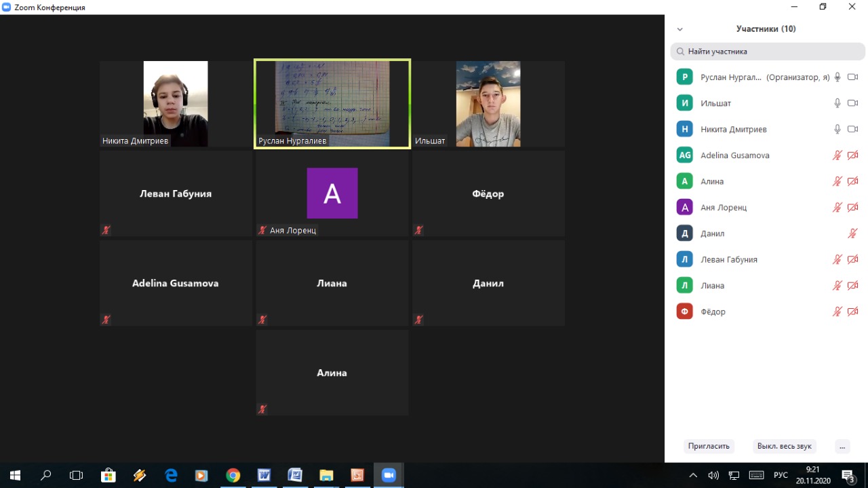
Task: Click the Р avatar of Руслан Нургалиев
Action: coord(685,77)
